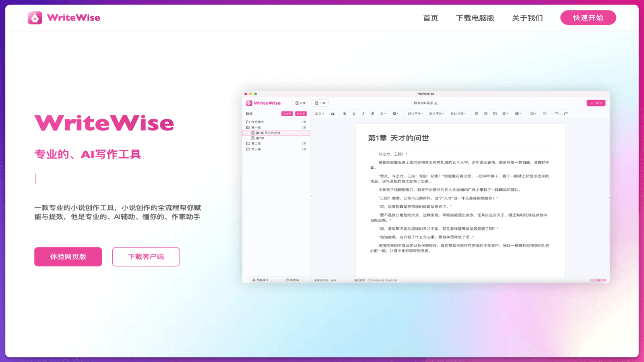The width and height of the screenshot is (644, 362).
Task: Click the 工具 tab in app preview
Action: pos(320,103)
